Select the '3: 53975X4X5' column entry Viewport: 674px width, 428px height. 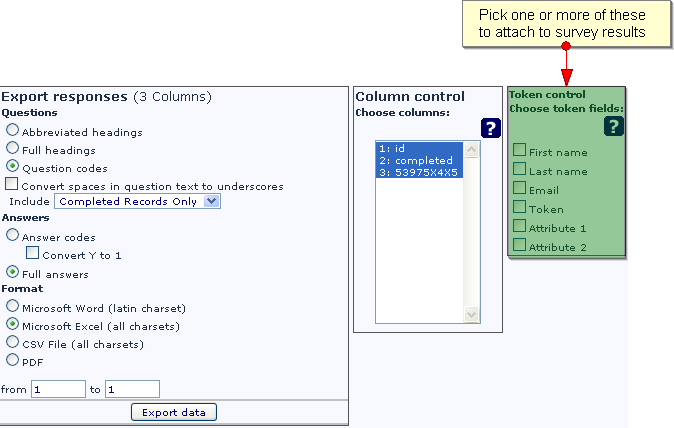coord(418,172)
